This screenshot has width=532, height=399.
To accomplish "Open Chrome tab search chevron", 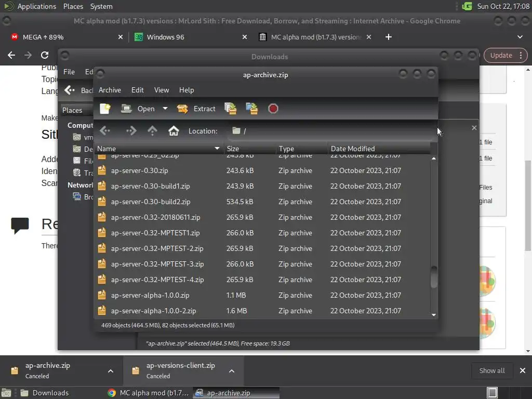I will pyautogui.click(x=520, y=37).
